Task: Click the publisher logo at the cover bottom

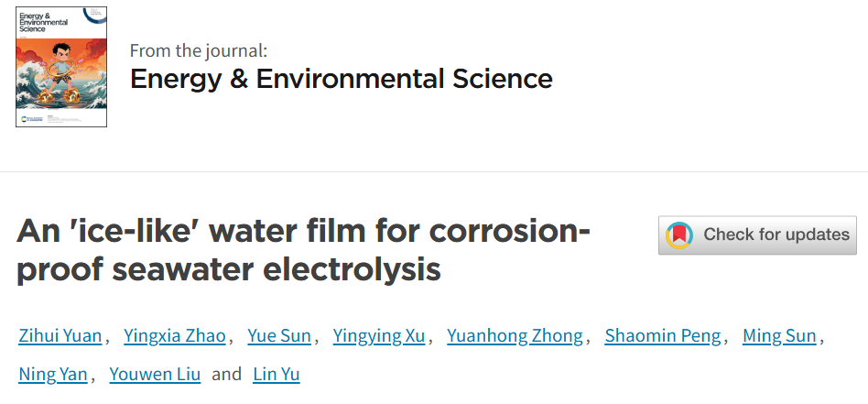Action: pyautogui.click(x=35, y=119)
